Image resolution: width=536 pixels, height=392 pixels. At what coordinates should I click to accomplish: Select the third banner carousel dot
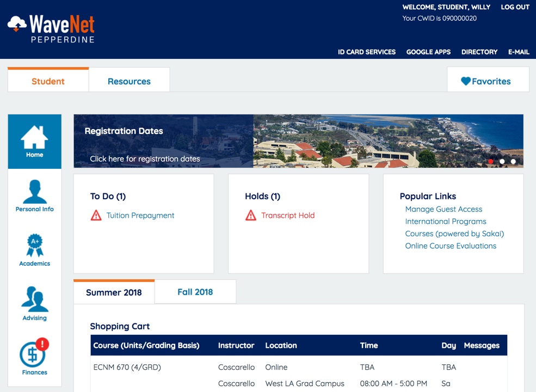(513, 161)
